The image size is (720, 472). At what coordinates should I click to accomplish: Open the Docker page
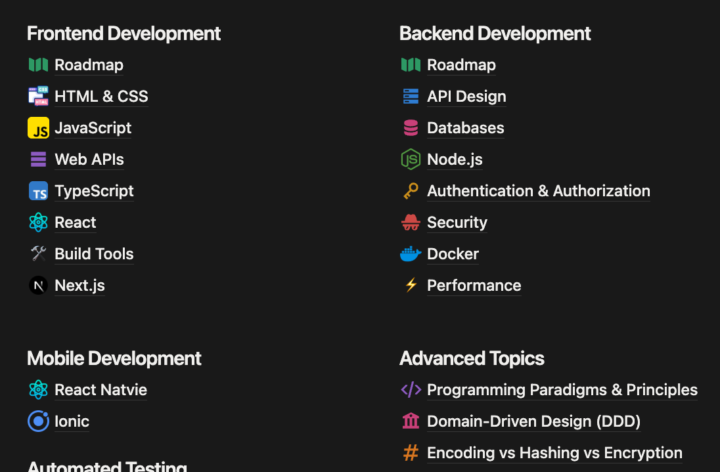click(x=453, y=254)
